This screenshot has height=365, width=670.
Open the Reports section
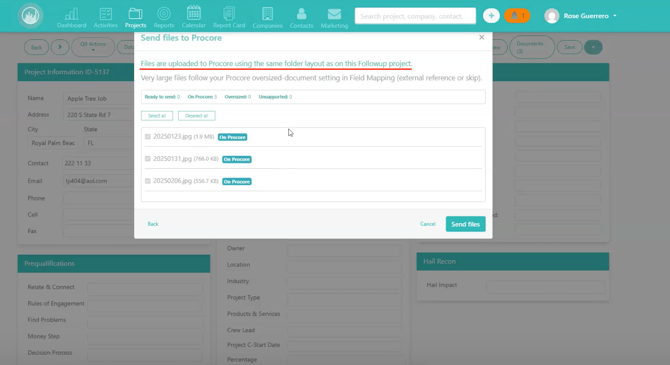coord(164,18)
